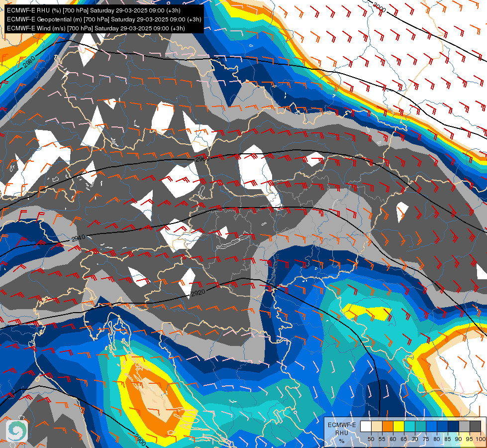This screenshot has height=448, width=487.
Task: Click the cyan legend swatch for 65–70%
Action: [410, 426]
